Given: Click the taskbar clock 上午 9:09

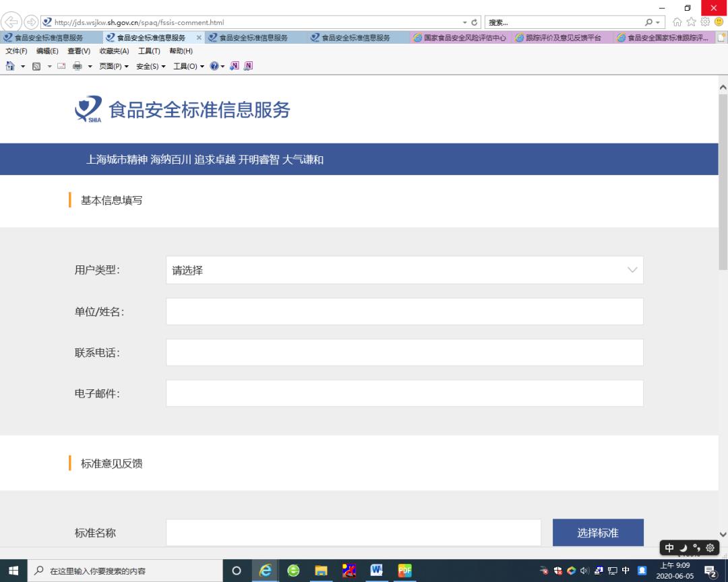Looking at the screenshot, I should tap(675, 571).
